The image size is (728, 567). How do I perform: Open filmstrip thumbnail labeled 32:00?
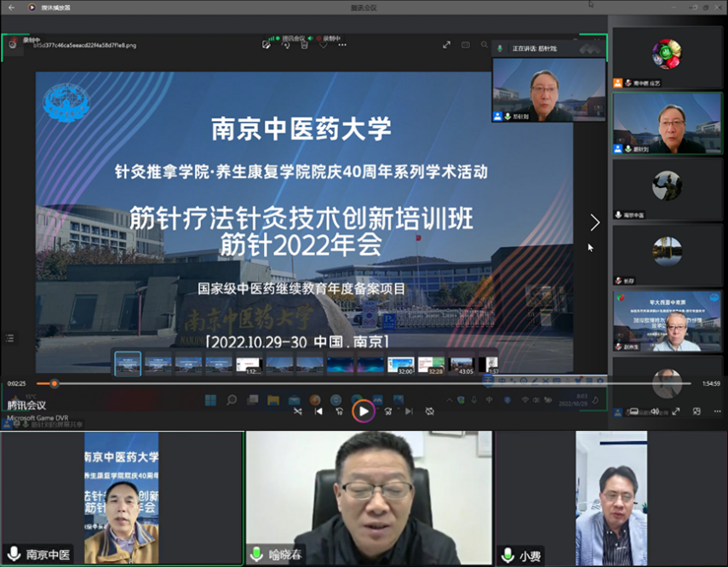click(x=401, y=365)
